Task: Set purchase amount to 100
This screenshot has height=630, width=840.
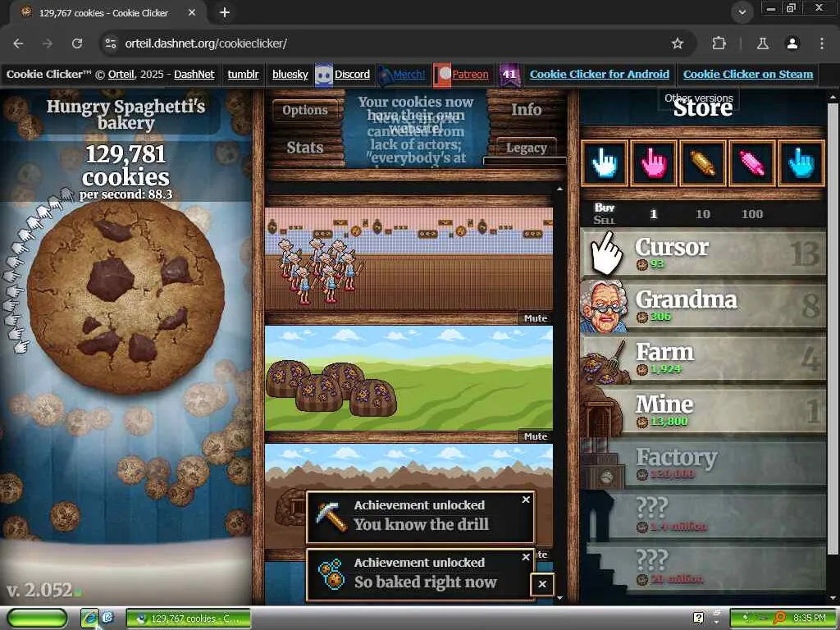Action: pos(751,214)
